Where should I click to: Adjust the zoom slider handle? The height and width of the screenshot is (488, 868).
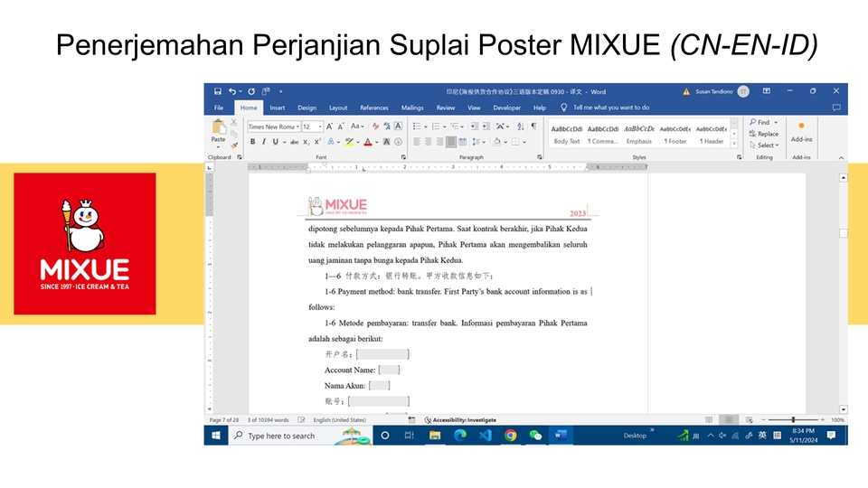(x=793, y=420)
